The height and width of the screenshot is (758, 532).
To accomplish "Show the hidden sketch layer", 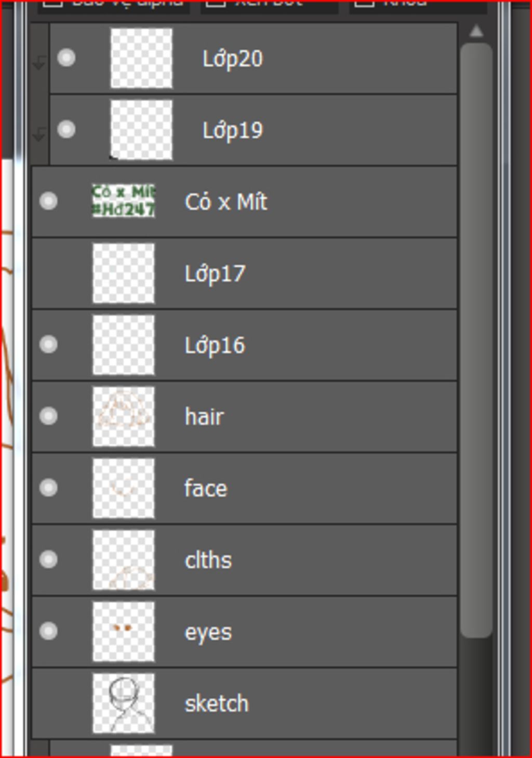I will [48, 703].
